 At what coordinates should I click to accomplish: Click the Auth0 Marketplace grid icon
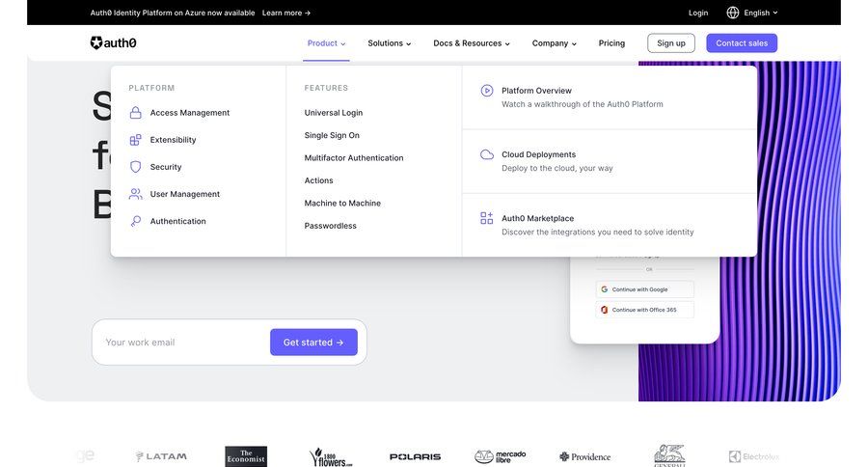pos(487,218)
